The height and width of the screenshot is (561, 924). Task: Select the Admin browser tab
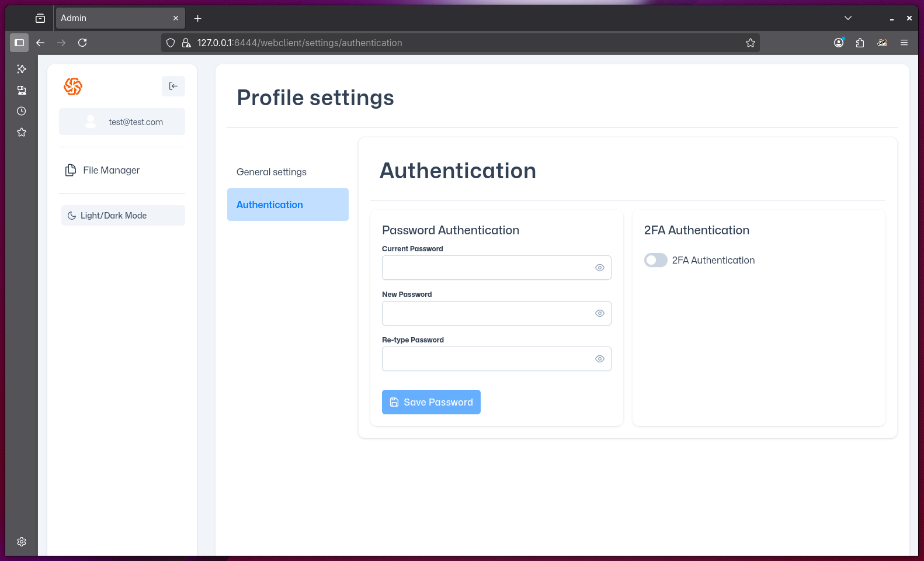[120, 18]
